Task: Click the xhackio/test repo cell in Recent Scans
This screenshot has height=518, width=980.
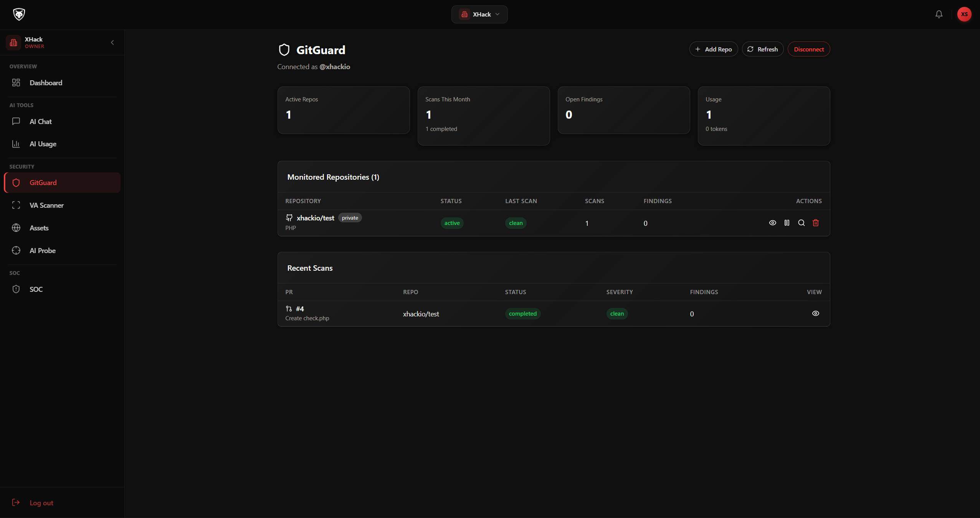Action: click(421, 314)
